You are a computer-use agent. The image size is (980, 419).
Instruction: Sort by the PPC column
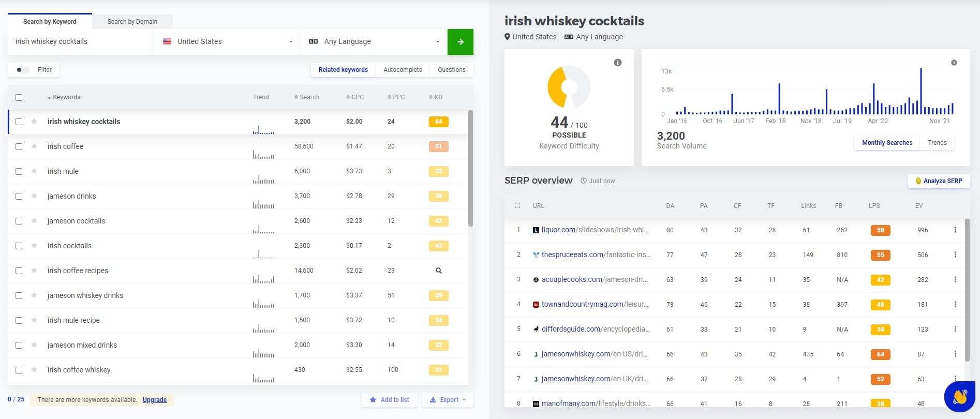click(x=396, y=97)
